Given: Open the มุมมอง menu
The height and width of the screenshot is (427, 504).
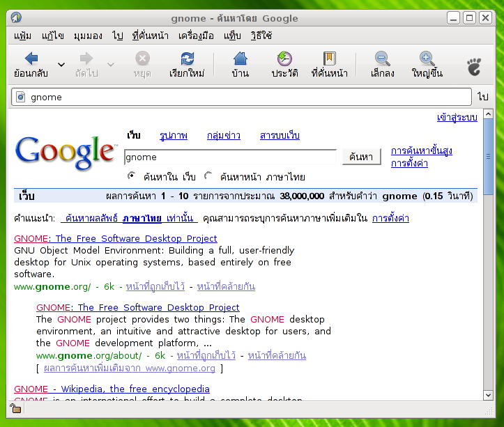Looking at the screenshot, I should [x=88, y=36].
